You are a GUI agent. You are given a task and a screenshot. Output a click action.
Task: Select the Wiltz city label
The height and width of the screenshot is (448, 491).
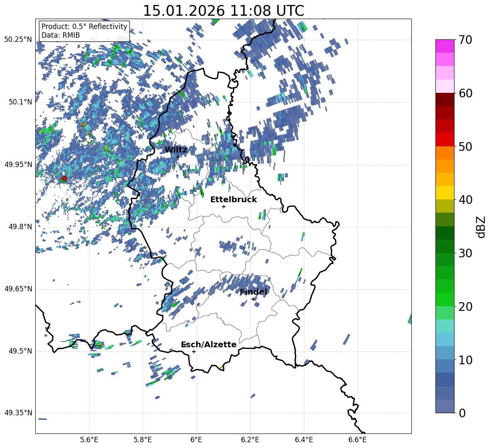pyautogui.click(x=176, y=150)
